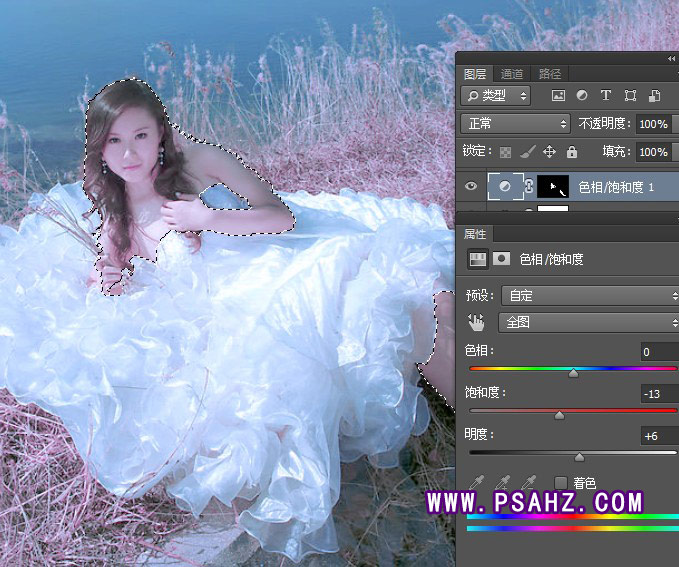Switch to the 通道 tab
Screen dimensions: 679x567
click(512, 74)
